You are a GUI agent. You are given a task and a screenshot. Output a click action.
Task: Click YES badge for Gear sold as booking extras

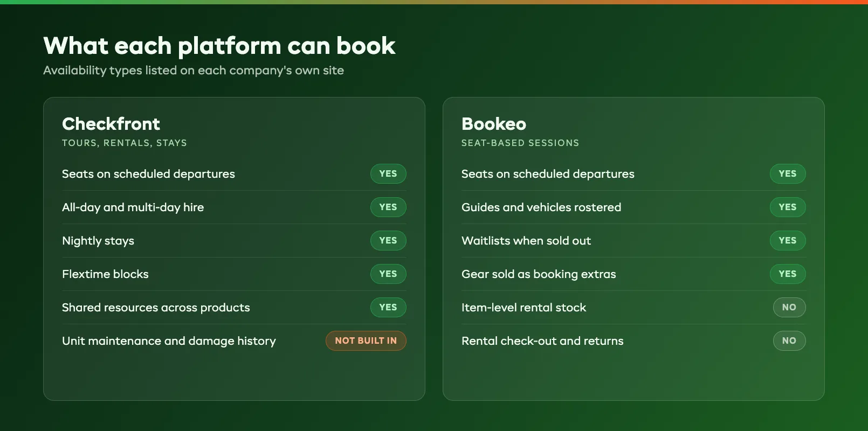point(788,274)
